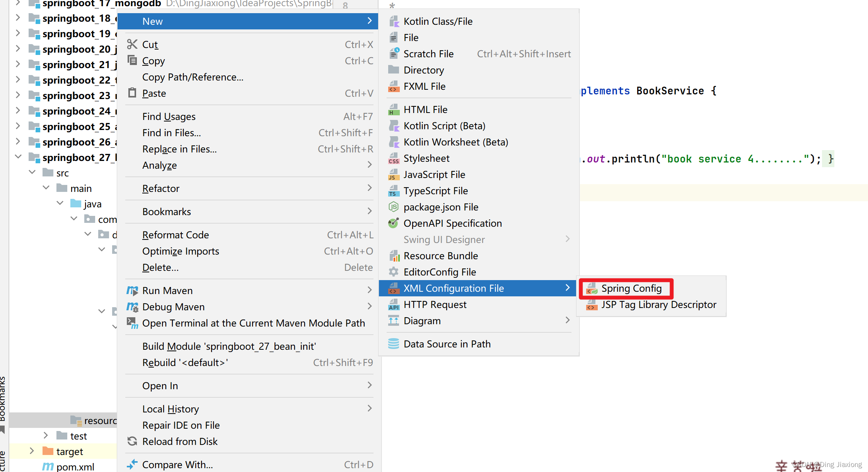
Task: Expand the springboot_18 module chevron
Action: tap(18, 18)
